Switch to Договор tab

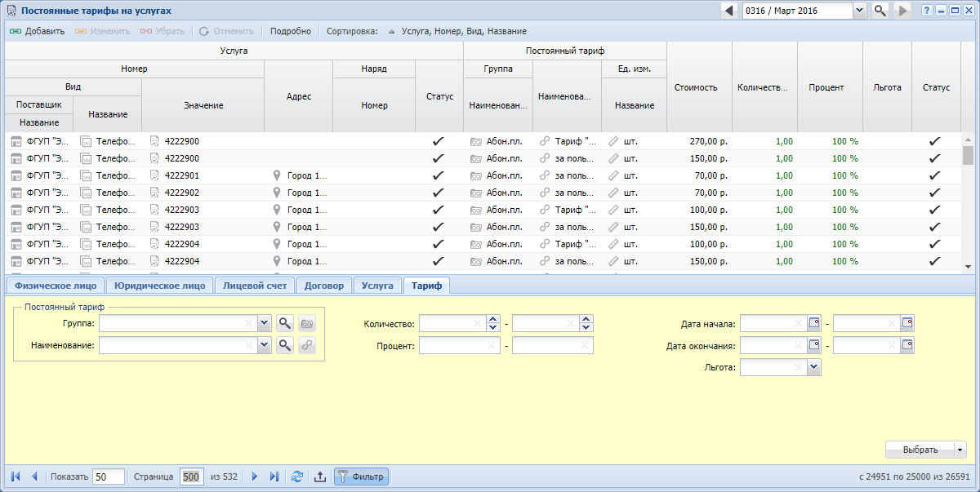[x=325, y=286]
